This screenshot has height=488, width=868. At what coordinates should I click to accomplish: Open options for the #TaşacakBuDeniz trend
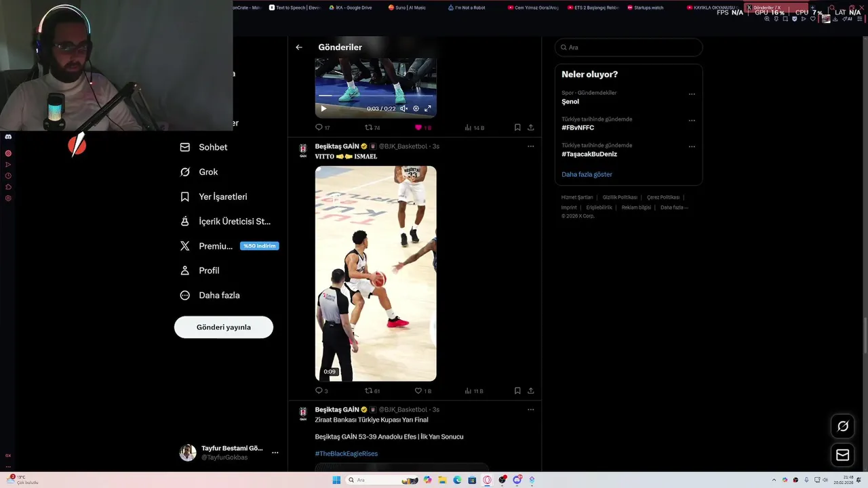pyautogui.click(x=692, y=146)
